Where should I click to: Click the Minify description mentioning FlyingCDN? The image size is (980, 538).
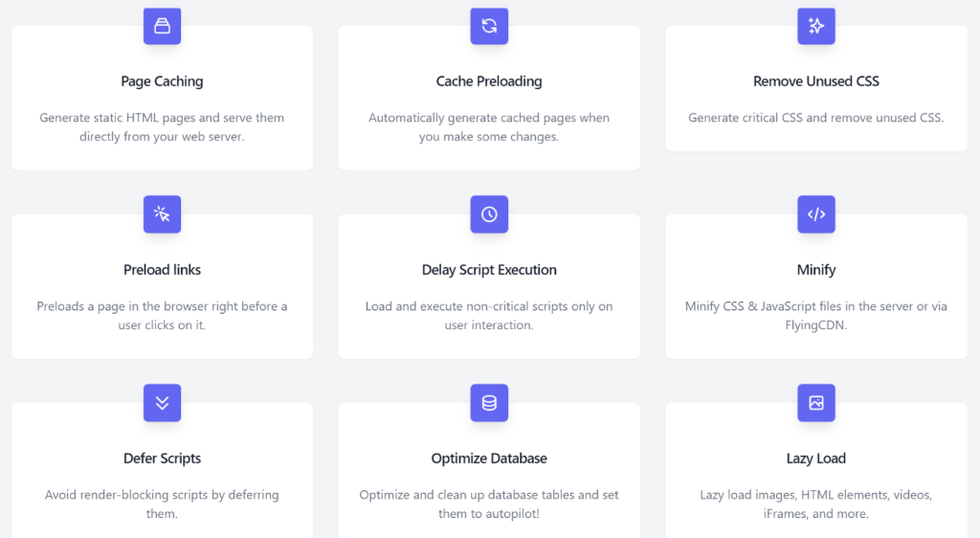815,316
